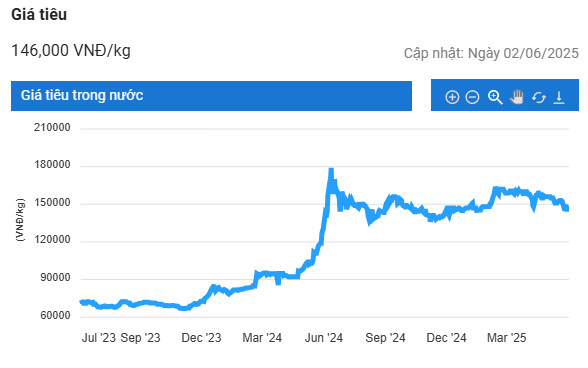Select the magnifier selection zoom tool
588x368 pixels.
[x=495, y=97]
